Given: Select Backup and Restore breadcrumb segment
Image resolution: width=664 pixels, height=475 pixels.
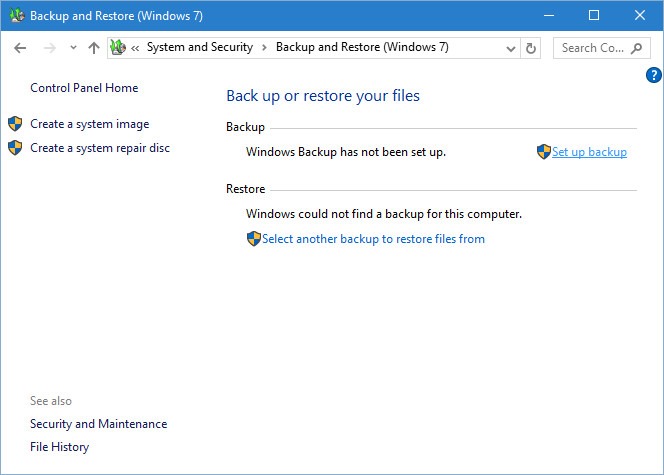Looking at the screenshot, I should coord(362,47).
